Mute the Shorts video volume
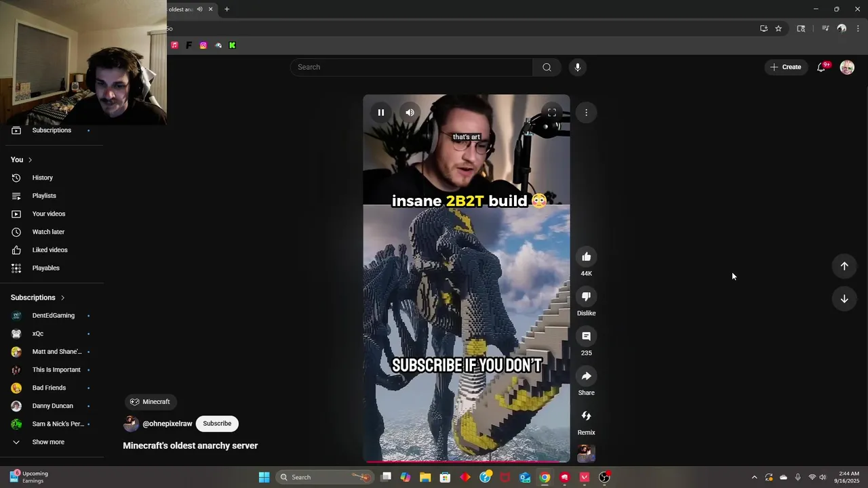868x488 pixels. click(x=410, y=113)
